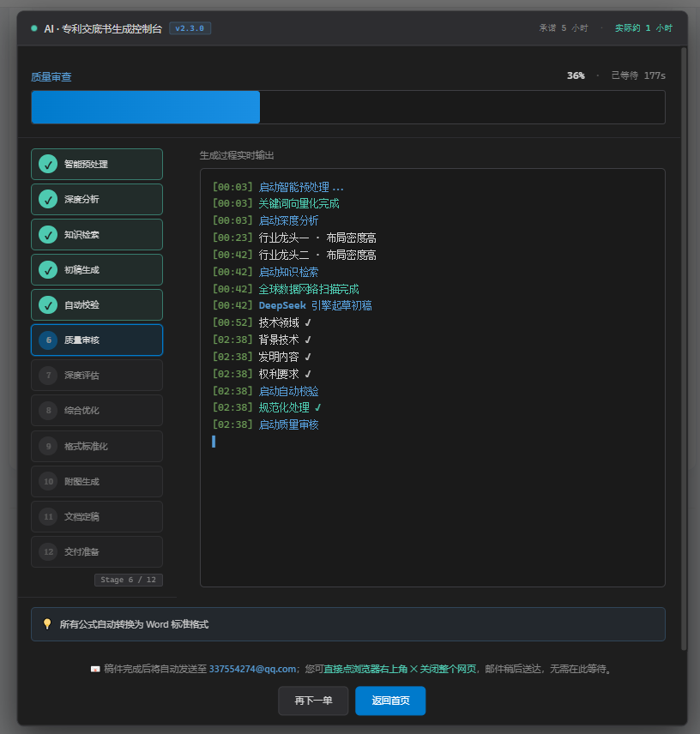Click the blue progress bar at 36%
700x734 pixels.
pos(146,107)
